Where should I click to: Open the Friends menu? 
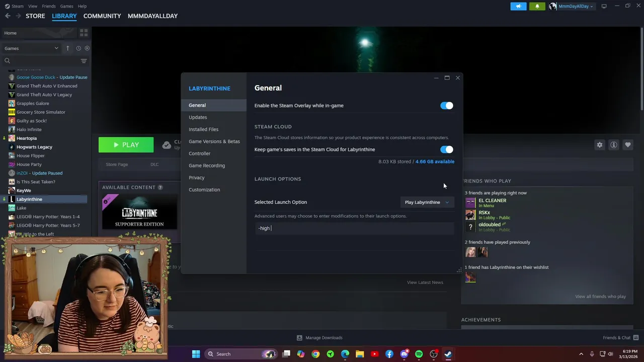pos(49,6)
